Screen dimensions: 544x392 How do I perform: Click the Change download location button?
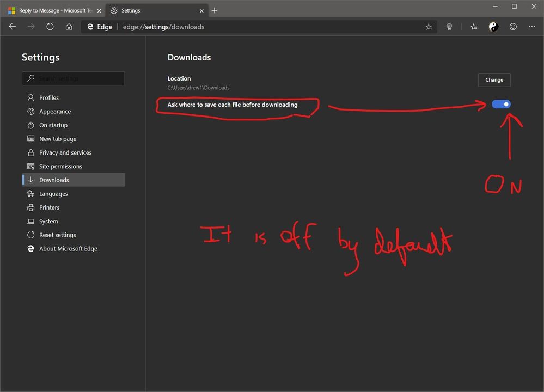coord(494,80)
